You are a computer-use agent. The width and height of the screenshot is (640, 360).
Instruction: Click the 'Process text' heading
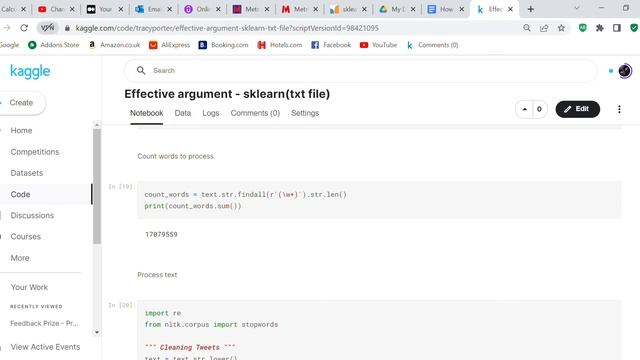tap(157, 275)
